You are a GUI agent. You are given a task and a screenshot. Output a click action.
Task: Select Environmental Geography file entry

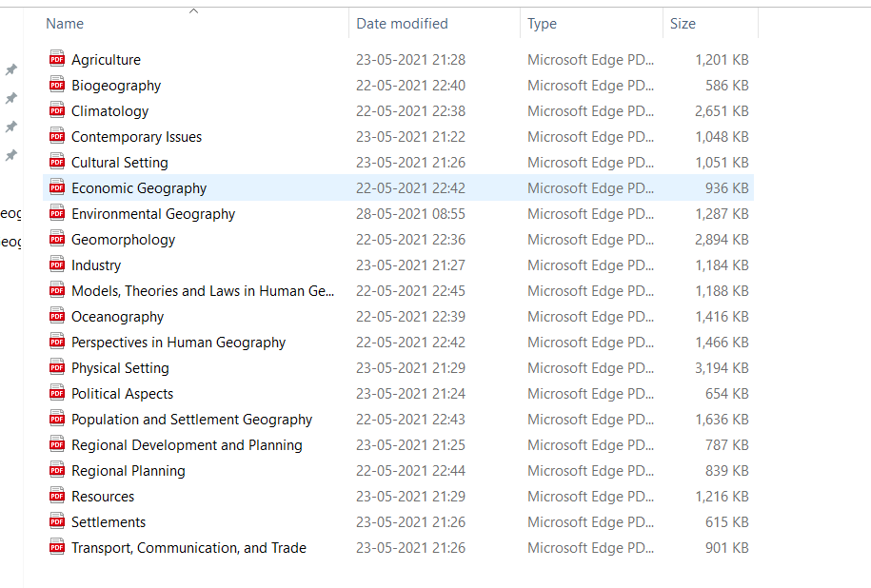pyautogui.click(x=153, y=214)
